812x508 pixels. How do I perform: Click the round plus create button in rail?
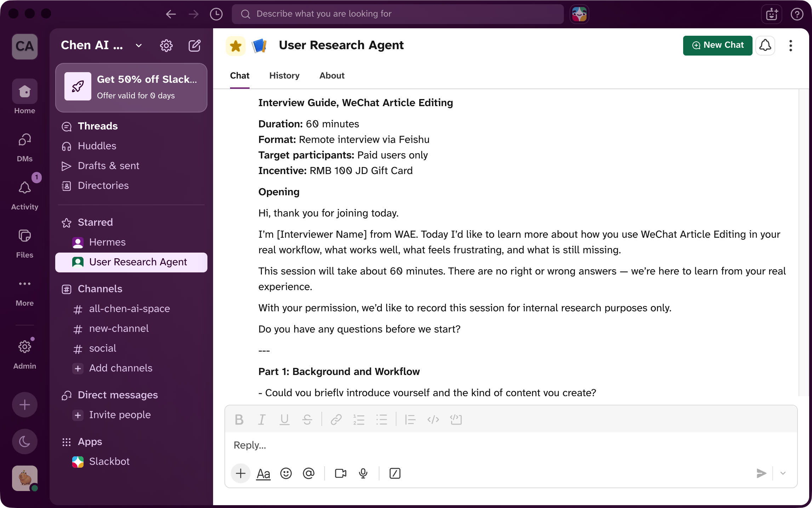pos(25,404)
